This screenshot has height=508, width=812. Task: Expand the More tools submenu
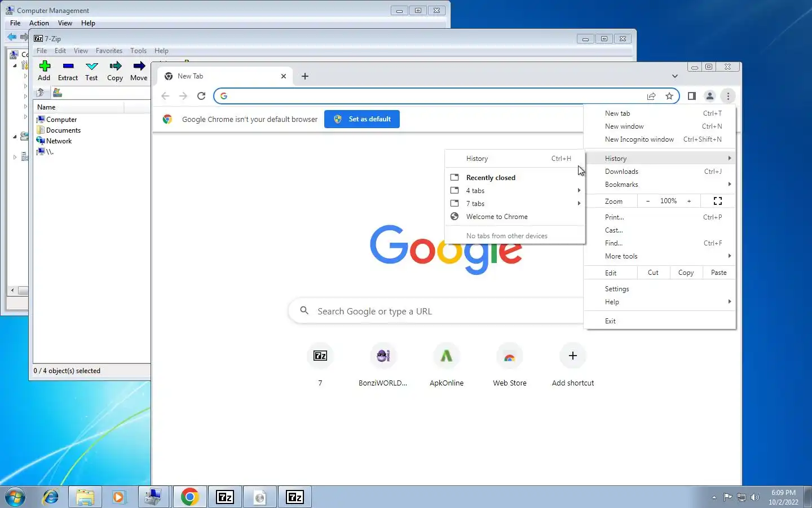tap(660, 256)
